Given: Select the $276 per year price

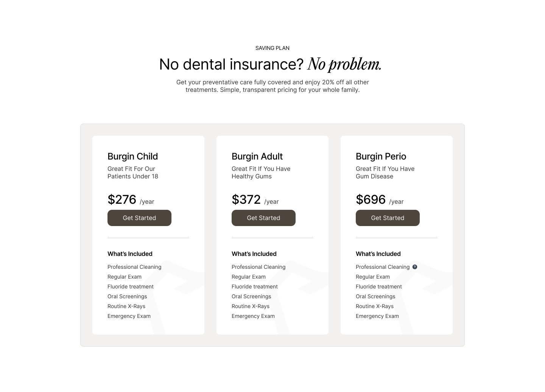Looking at the screenshot, I should click(x=122, y=200).
